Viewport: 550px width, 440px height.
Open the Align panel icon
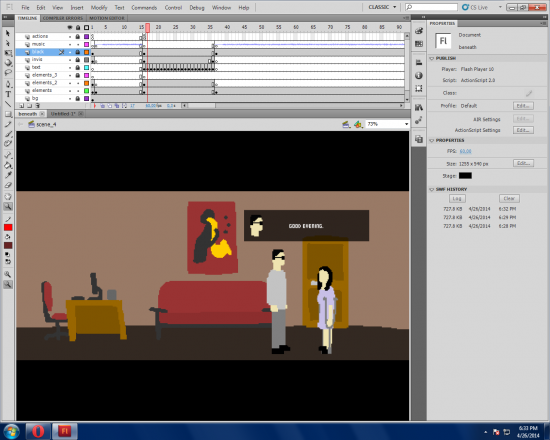[x=418, y=62]
